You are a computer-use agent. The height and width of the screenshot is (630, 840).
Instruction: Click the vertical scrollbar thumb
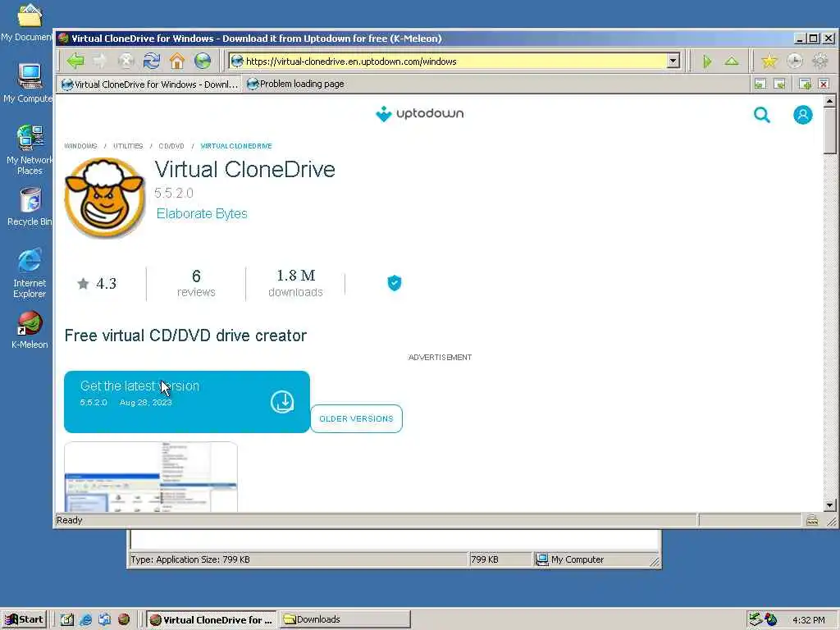click(830, 130)
